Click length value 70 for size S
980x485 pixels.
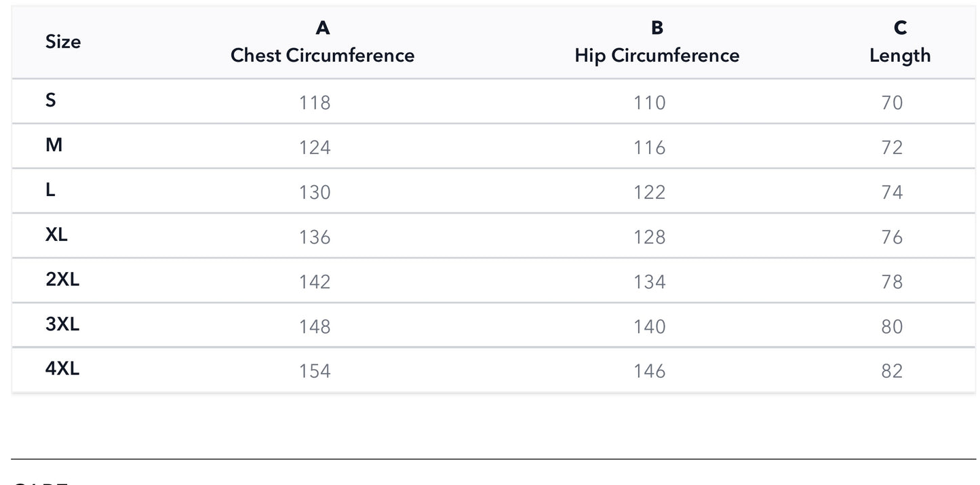tap(893, 103)
